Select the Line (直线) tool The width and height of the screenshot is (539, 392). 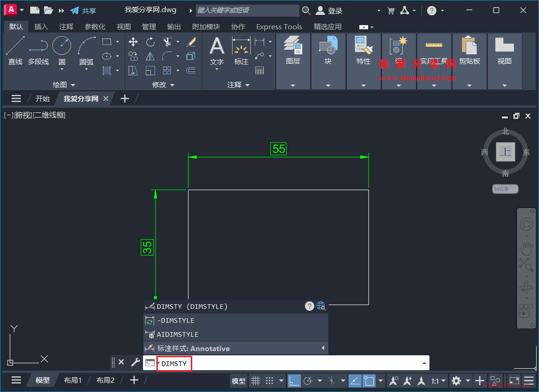[15, 51]
